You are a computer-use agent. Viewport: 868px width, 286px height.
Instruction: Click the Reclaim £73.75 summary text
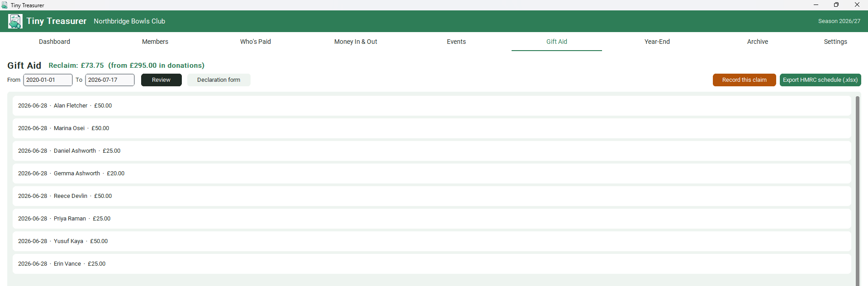coord(127,66)
